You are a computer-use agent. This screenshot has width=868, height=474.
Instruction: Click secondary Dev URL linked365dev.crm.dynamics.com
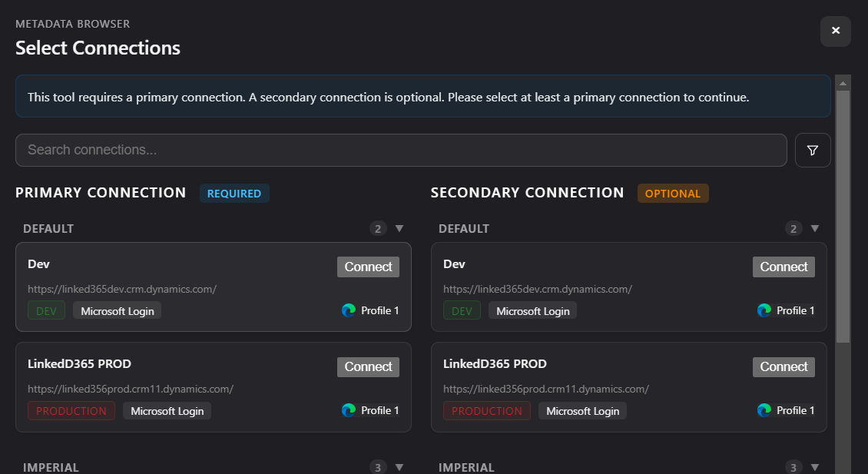click(x=538, y=289)
